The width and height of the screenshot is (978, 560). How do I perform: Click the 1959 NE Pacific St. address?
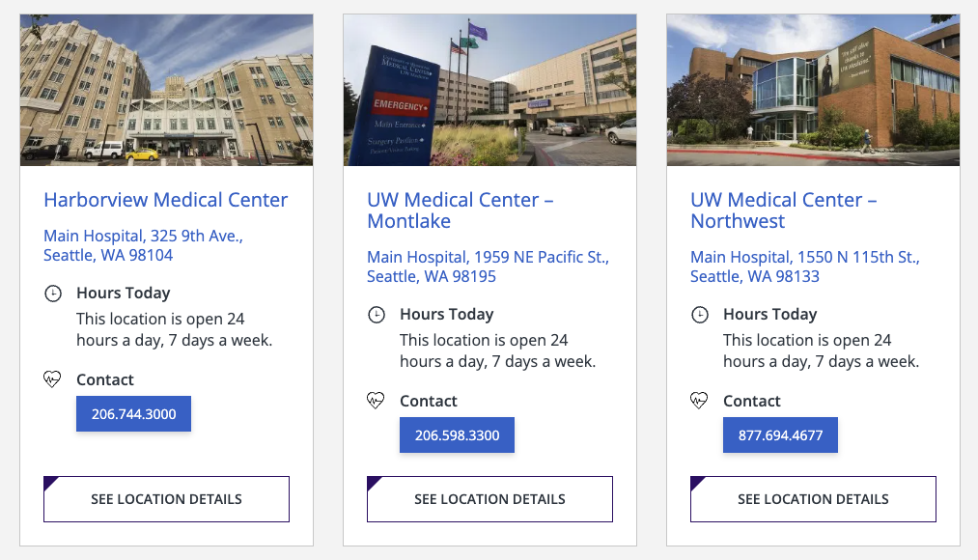488,266
